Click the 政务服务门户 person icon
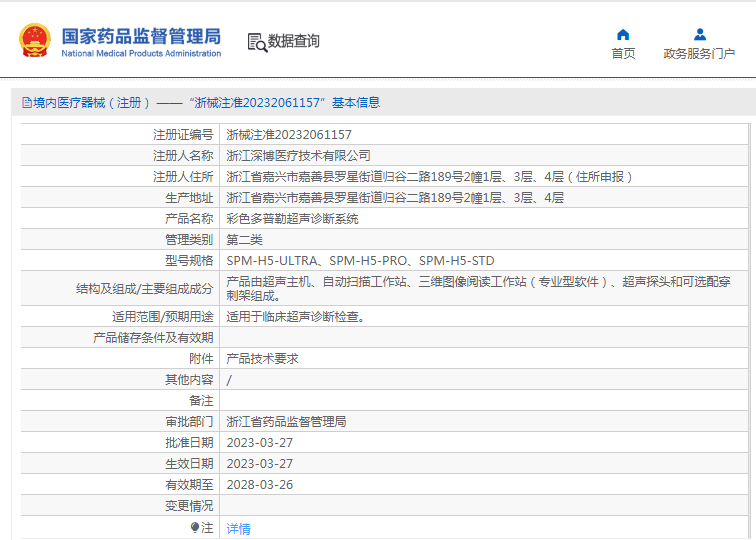This screenshot has height=540, width=756. pyautogui.click(x=699, y=35)
